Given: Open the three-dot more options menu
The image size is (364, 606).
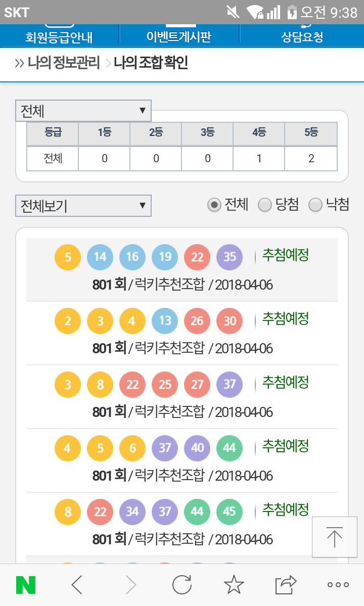Looking at the screenshot, I should click(338, 585).
